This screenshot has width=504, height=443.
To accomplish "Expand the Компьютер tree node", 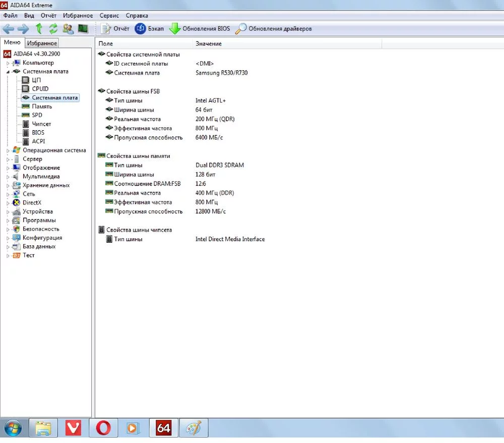I will click(8, 63).
